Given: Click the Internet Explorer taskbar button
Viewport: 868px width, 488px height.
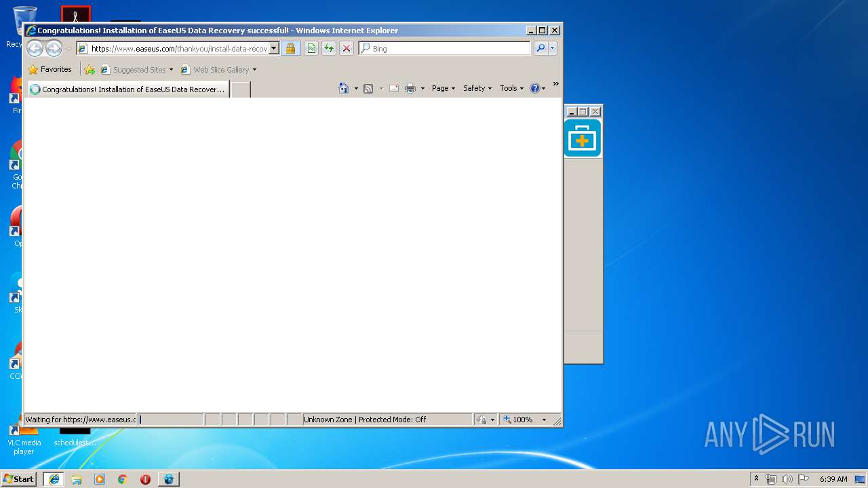Looking at the screenshot, I should pyautogui.click(x=54, y=479).
